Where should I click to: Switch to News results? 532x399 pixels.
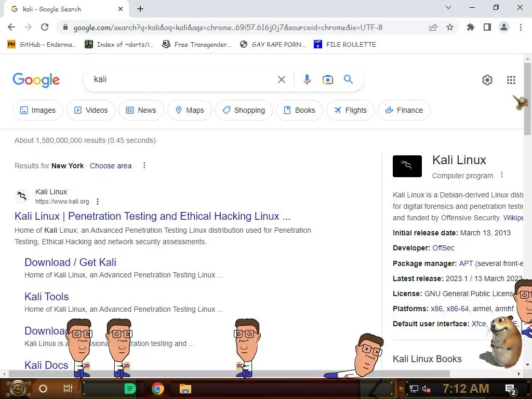tap(141, 110)
